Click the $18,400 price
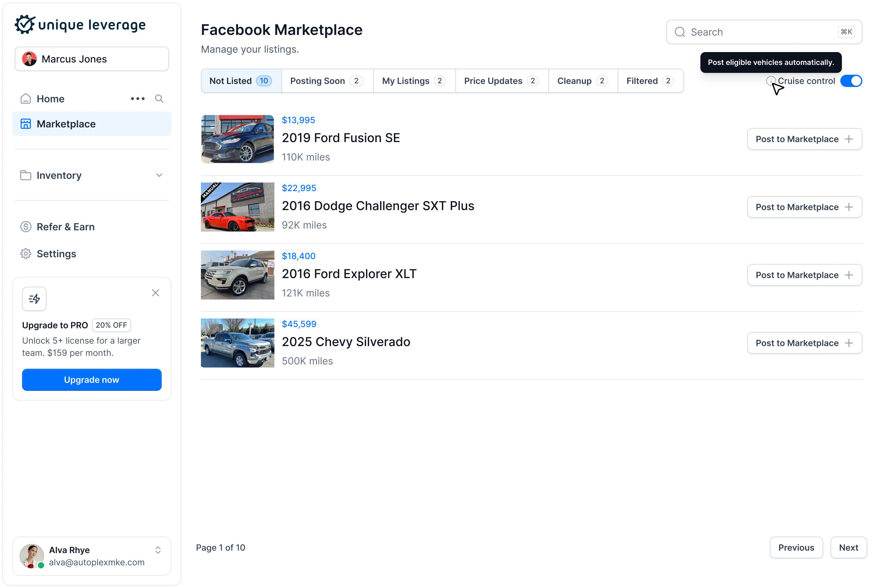The image size is (882, 588). pos(299,256)
